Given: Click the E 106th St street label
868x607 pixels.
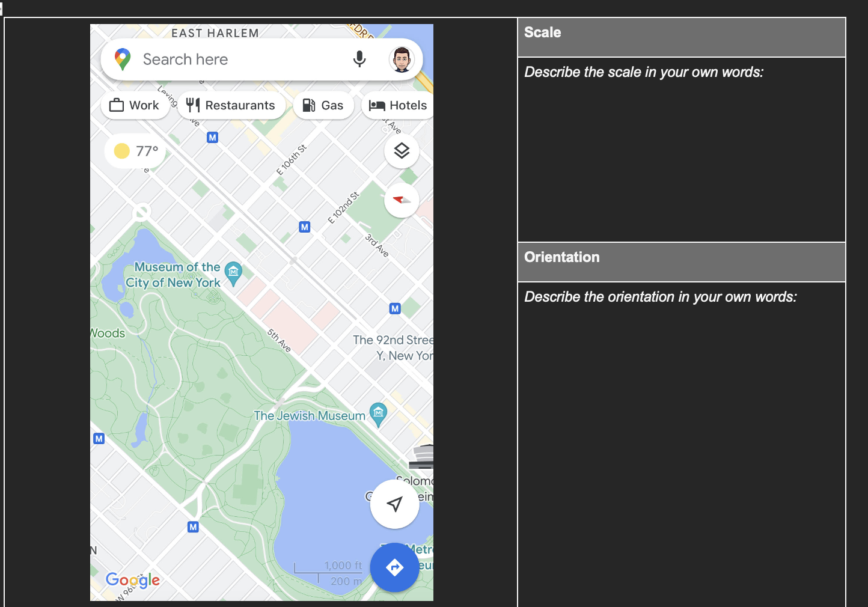Looking at the screenshot, I should (x=292, y=160).
